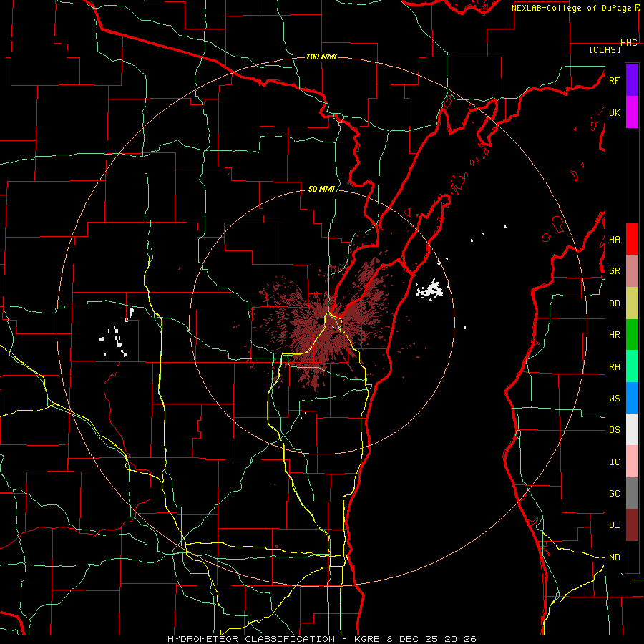
Task: Click the IC legend label
Action: tap(614, 462)
